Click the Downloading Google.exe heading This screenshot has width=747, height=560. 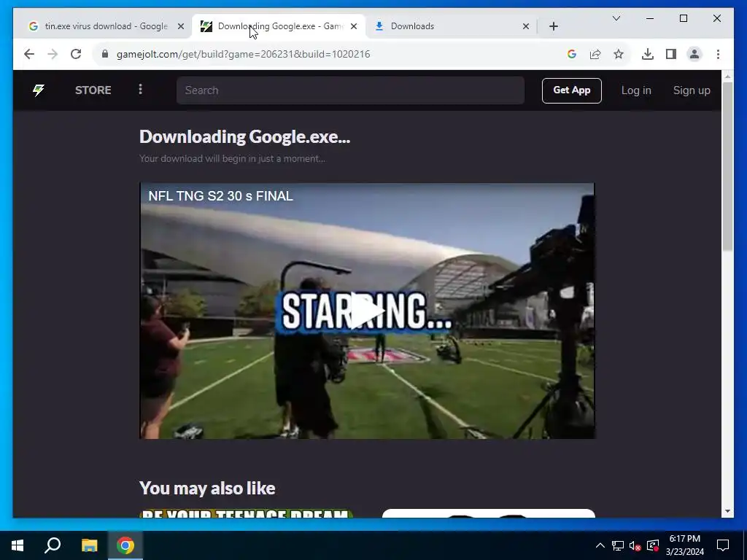[244, 137]
